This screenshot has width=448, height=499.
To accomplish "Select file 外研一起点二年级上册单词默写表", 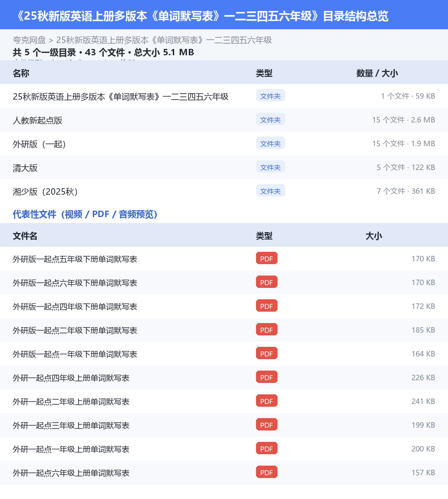I will [x=224, y=401].
